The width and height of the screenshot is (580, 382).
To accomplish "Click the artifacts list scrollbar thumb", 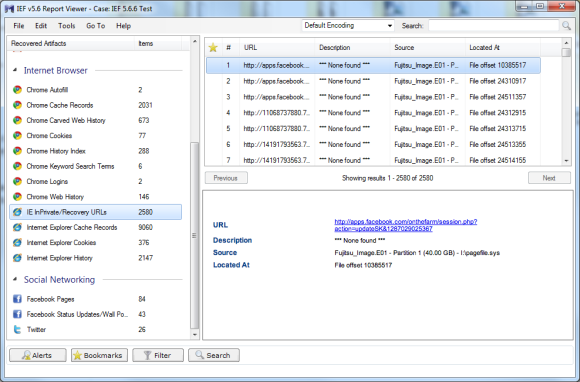I will point(195,235).
